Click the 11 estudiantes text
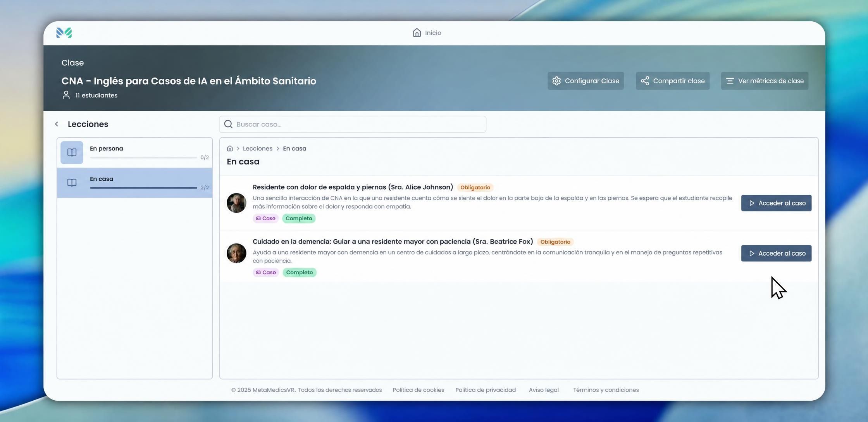This screenshot has width=868, height=422. [96, 95]
